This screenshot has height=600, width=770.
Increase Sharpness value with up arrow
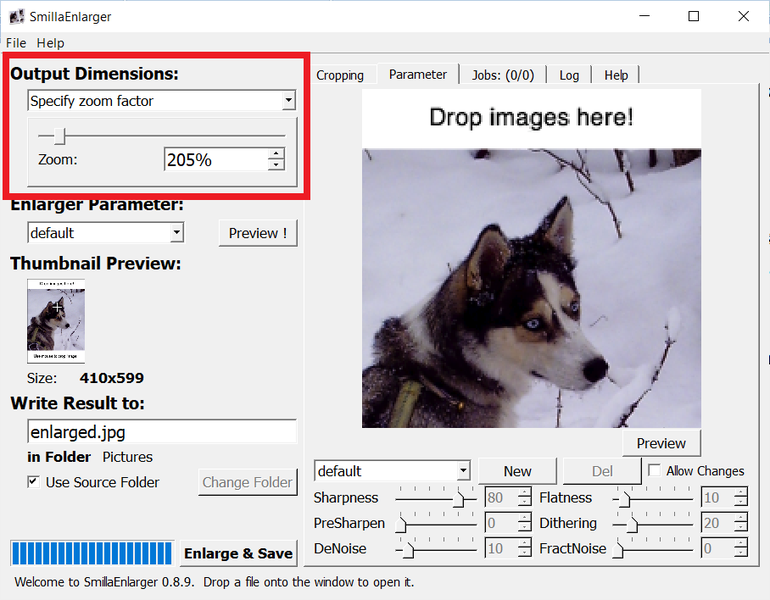point(524,492)
